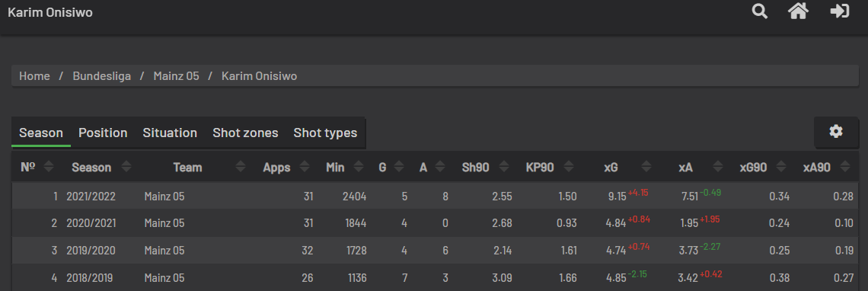
Task: Sort table by Team column arrows
Action: click(x=241, y=166)
